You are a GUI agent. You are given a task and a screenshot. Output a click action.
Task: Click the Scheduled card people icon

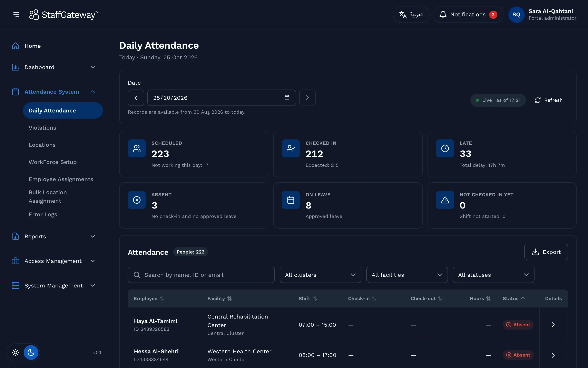click(x=137, y=148)
